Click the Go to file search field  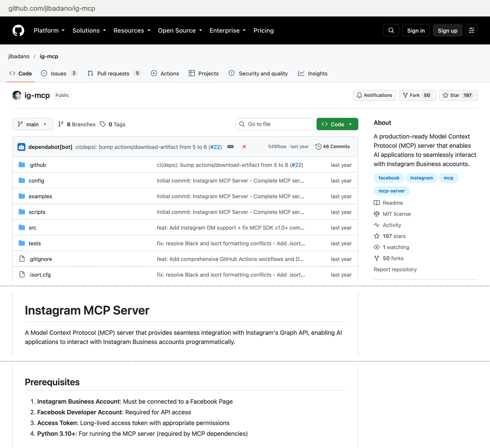coord(274,124)
